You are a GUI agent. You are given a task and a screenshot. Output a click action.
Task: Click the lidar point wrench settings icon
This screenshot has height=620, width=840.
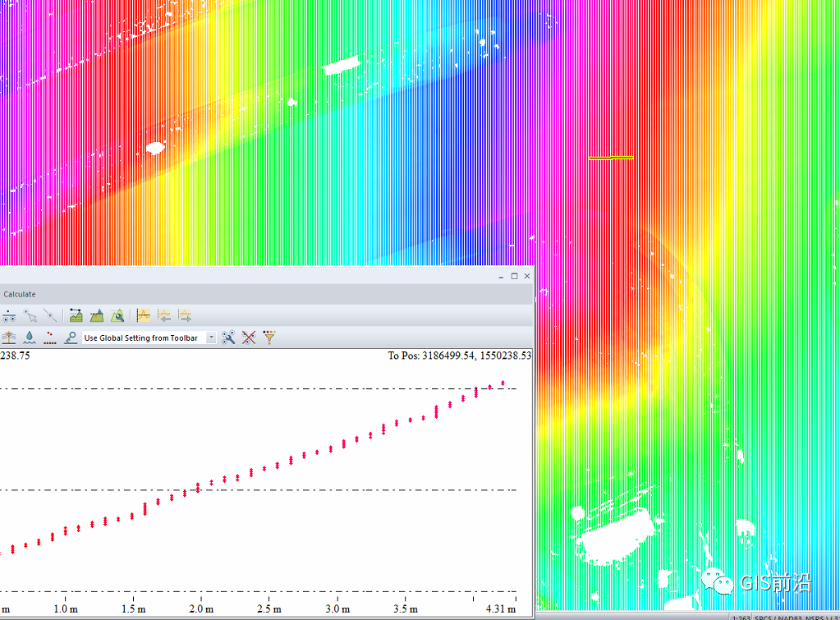228,338
